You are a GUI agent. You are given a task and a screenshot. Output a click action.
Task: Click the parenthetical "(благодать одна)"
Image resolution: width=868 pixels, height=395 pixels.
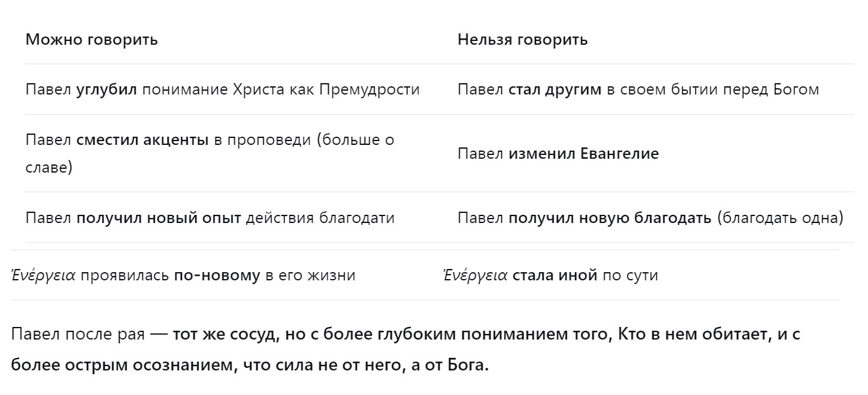[x=780, y=219]
